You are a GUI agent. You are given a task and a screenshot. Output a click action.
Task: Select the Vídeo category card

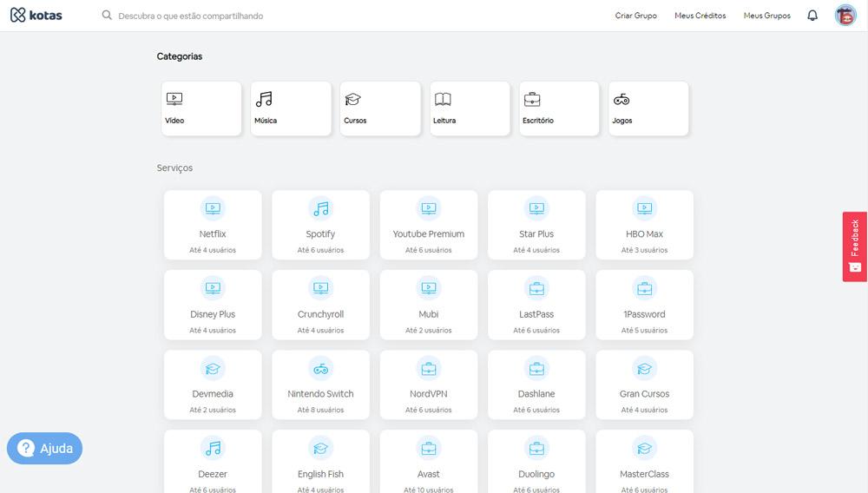click(x=201, y=108)
